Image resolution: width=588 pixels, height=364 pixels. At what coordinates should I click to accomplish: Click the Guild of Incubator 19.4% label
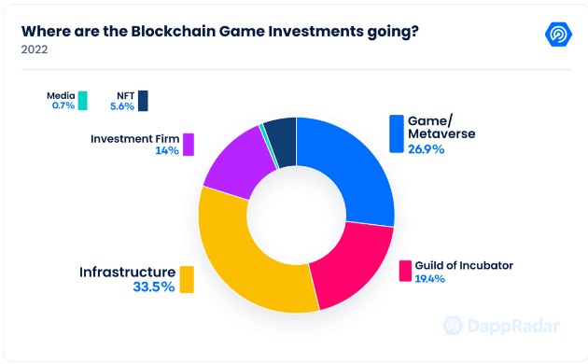[x=464, y=272]
